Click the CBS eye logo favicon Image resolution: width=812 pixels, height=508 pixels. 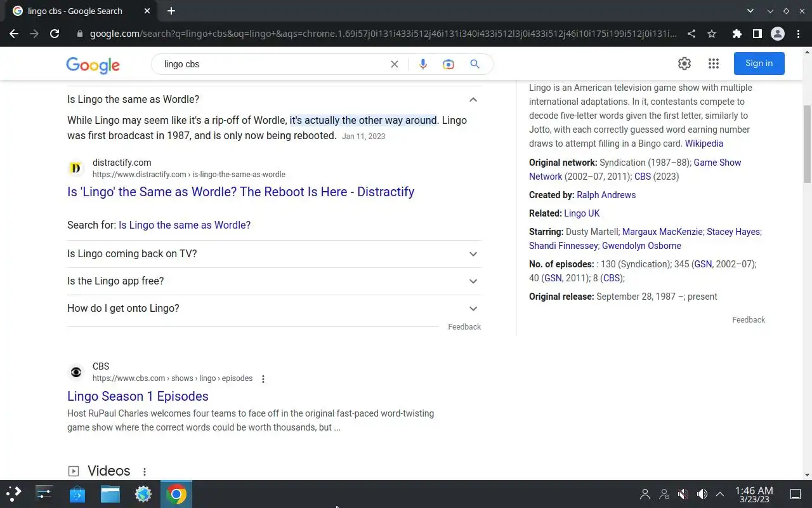click(75, 372)
